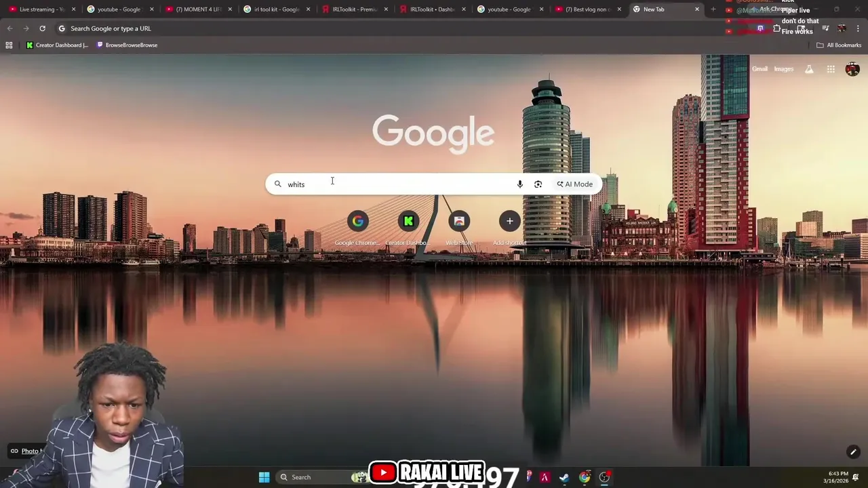The width and height of the screenshot is (868, 488).
Task: Open the Extensions puzzle icon
Action: point(776,28)
